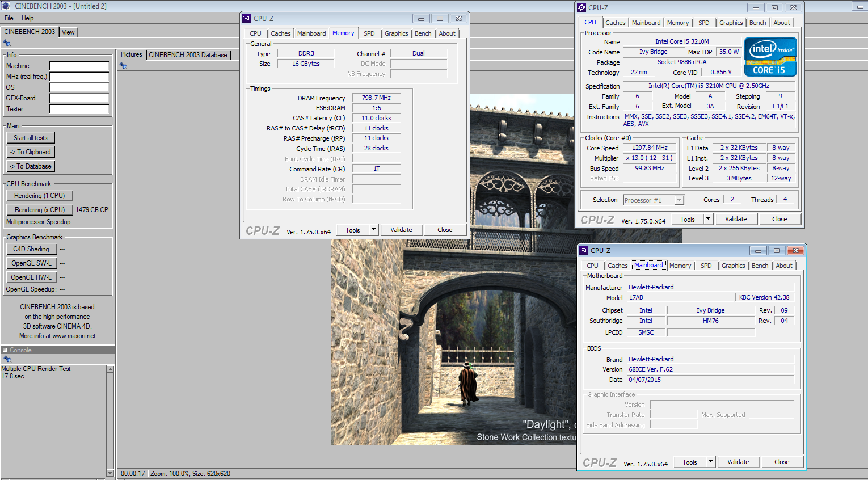Click the CINEBENCH 2003 title bar icon
The width and height of the screenshot is (868, 480).
(6, 6)
